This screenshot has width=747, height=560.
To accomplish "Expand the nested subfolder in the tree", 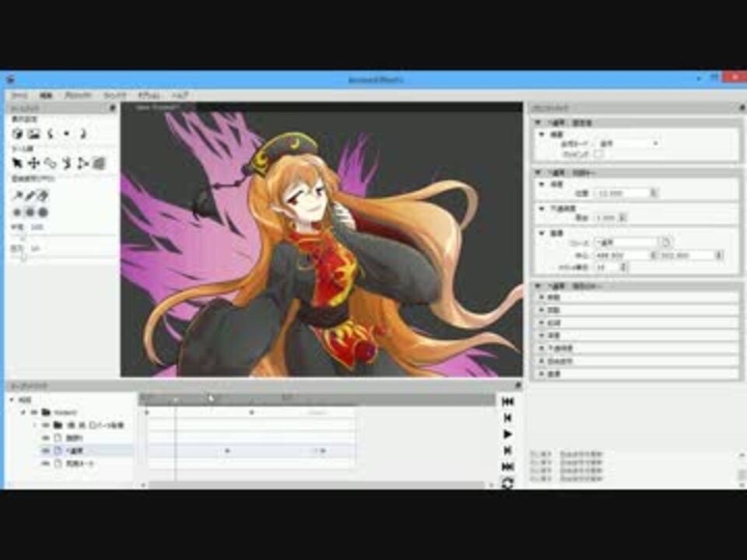I will pos(35,425).
